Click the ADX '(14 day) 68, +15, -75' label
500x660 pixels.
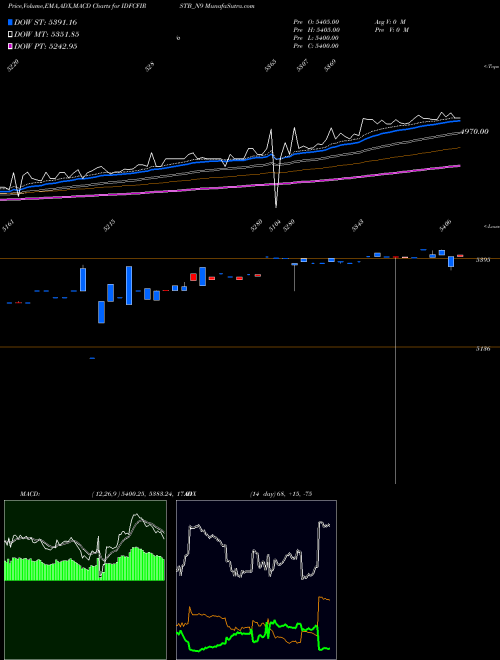tap(281, 494)
